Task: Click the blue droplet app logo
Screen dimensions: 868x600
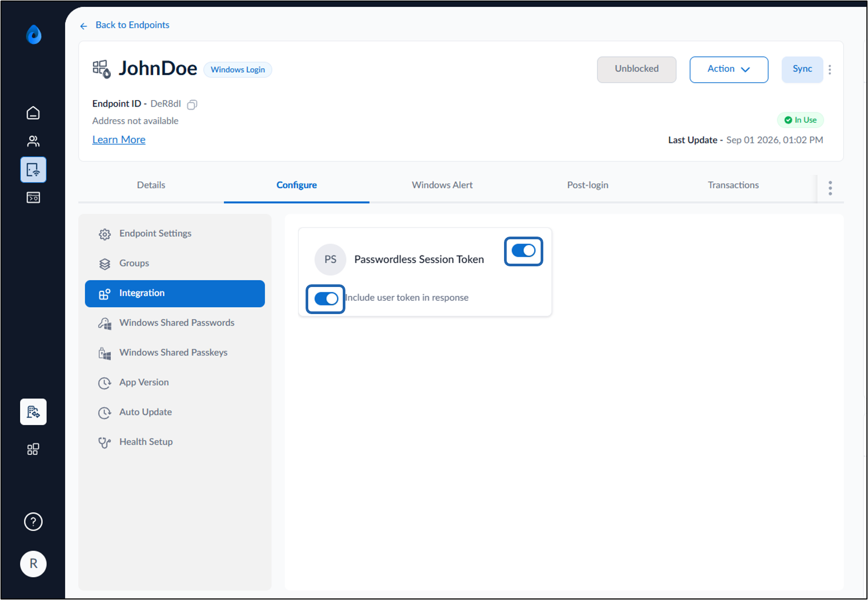Action: (33, 34)
